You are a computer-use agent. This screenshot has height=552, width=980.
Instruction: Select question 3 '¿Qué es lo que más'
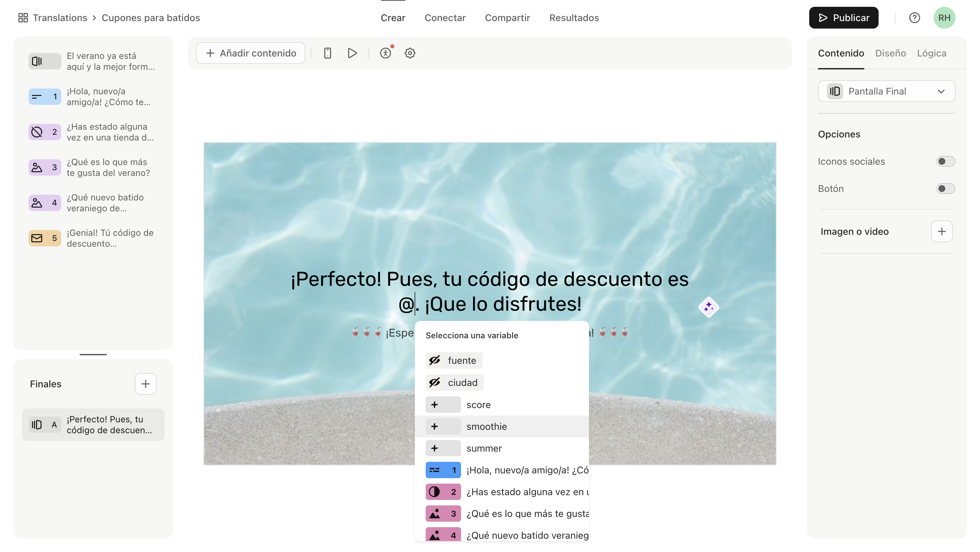tap(93, 167)
